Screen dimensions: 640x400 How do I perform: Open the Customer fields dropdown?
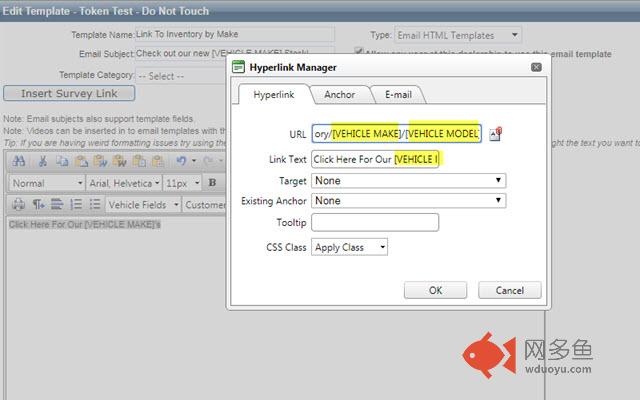tap(204, 204)
